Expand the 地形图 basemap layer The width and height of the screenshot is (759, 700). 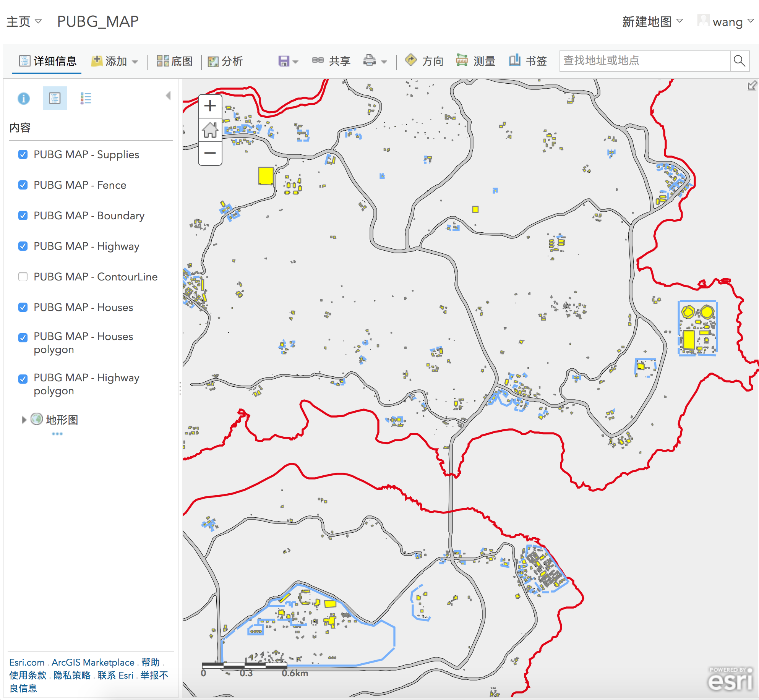[x=24, y=420]
